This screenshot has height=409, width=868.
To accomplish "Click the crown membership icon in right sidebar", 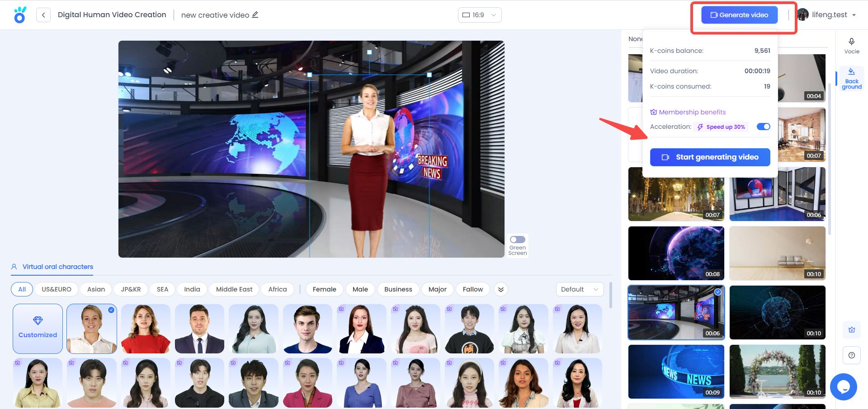I will point(852,329).
